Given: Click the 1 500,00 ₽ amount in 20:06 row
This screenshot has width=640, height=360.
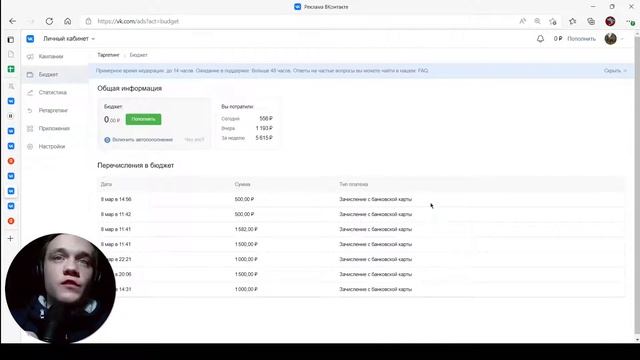Looking at the screenshot, I should coord(246,274).
